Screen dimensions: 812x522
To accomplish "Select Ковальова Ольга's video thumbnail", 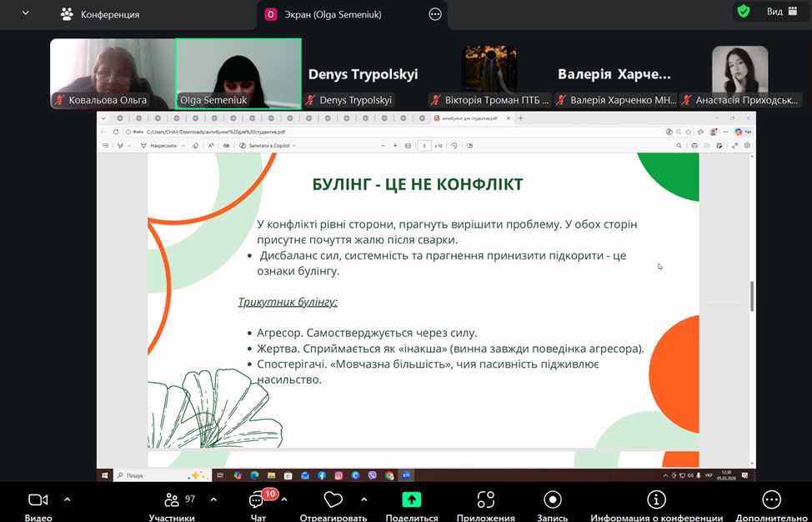I will [x=112, y=73].
